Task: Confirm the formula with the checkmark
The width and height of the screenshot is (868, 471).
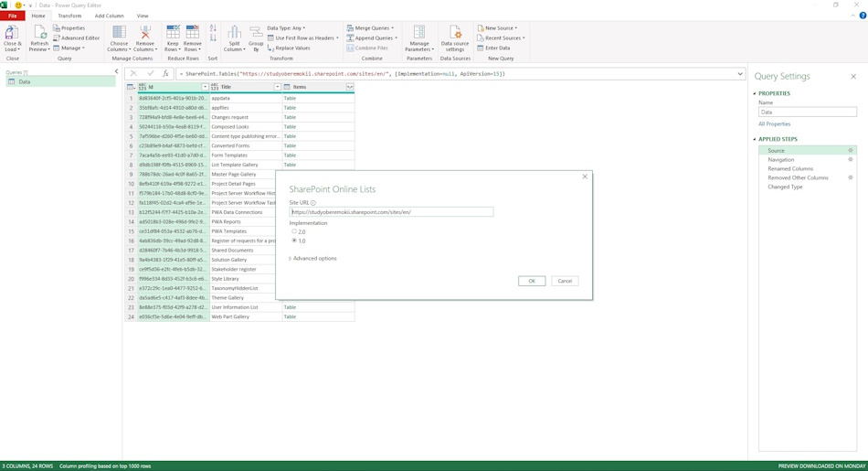Action: pos(150,73)
